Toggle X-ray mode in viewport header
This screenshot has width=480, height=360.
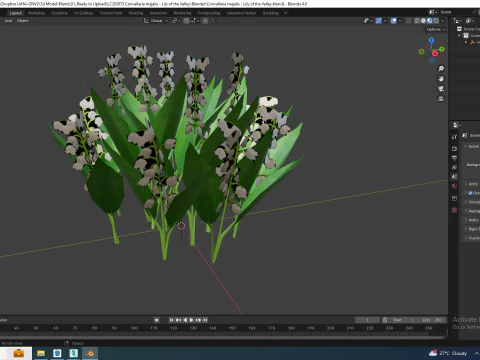pyautogui.click(x=408, y=21)
